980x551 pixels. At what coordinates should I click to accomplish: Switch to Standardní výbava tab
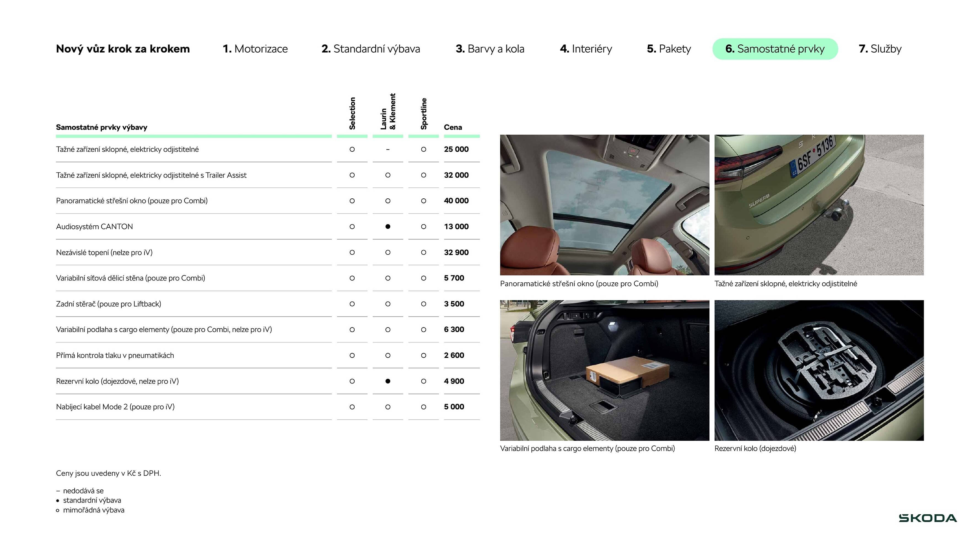371,49
